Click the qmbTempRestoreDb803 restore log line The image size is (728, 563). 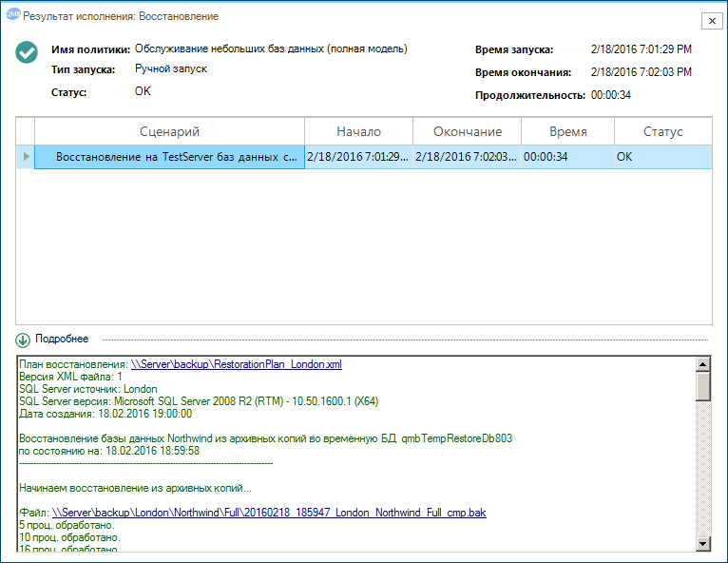tap(265, 438)
